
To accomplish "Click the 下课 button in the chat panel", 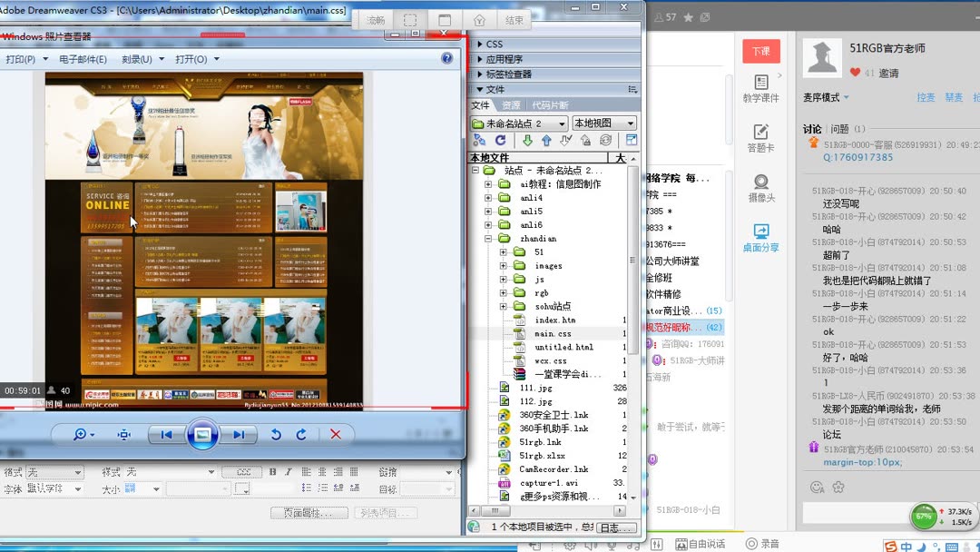I will (760, 51).
